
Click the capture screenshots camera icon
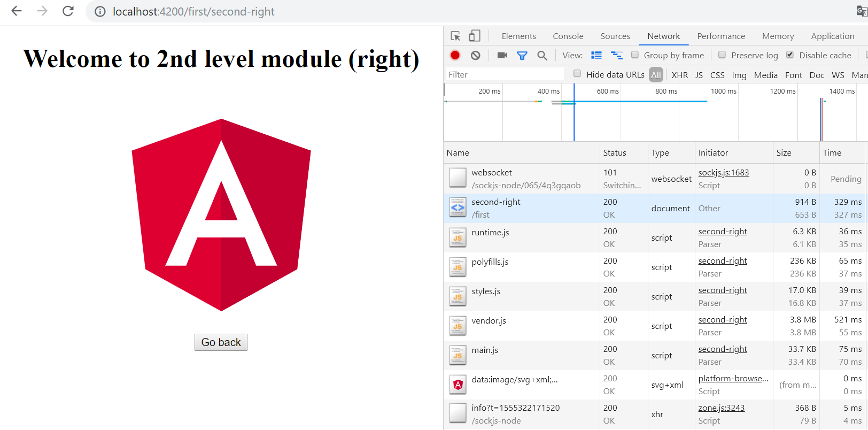pos(502,55)
